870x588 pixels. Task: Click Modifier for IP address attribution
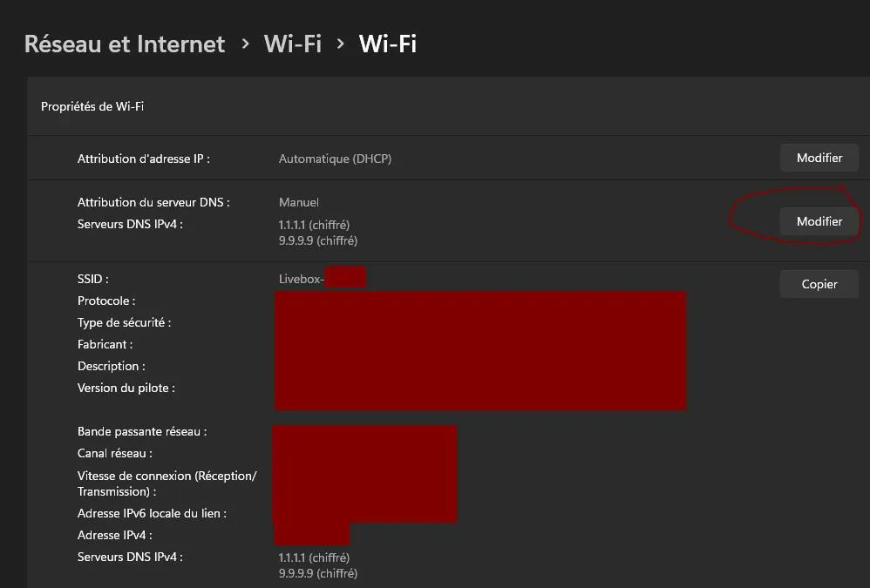[x=819, y=158]
